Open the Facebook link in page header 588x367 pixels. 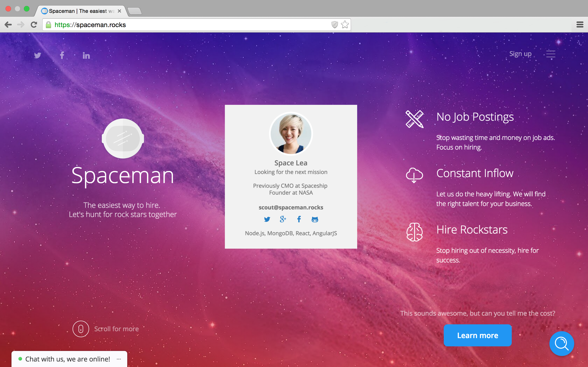(62, 55)
